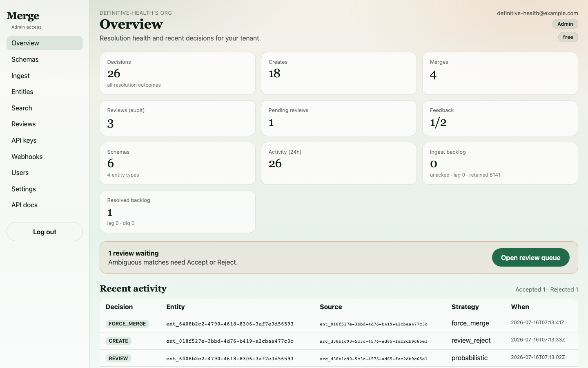Click Accepted 1 · Rejected 1 summary

(547, 289)
